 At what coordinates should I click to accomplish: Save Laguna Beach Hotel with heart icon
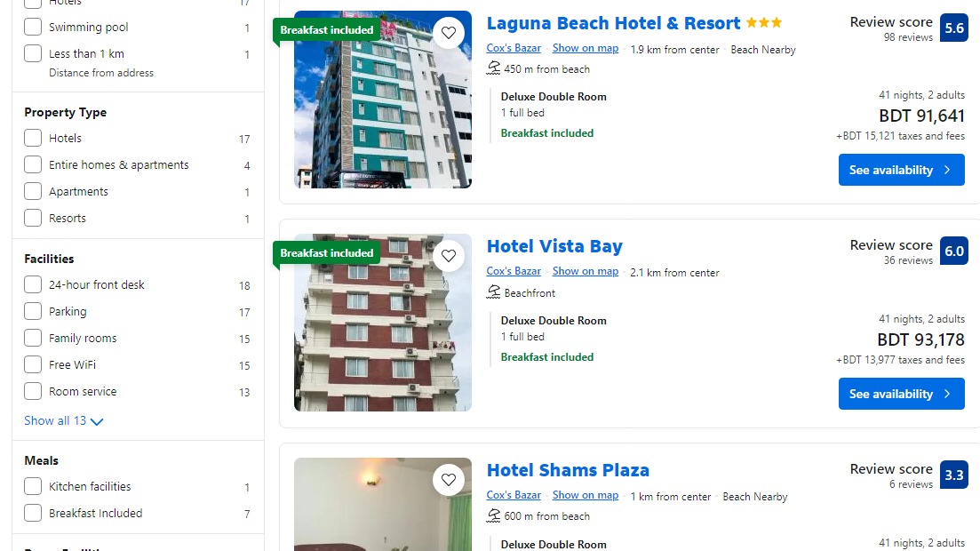coord(449,33)
